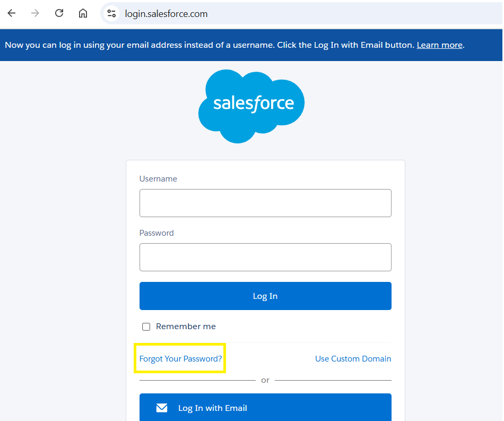Click into the Password input field
The image size is (504, 421).
[265, 257]
